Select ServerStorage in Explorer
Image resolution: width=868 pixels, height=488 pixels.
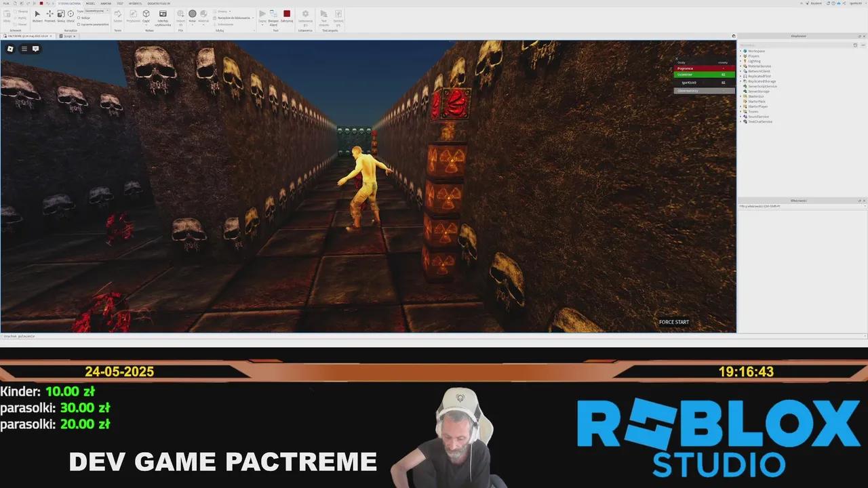point(759,91)
